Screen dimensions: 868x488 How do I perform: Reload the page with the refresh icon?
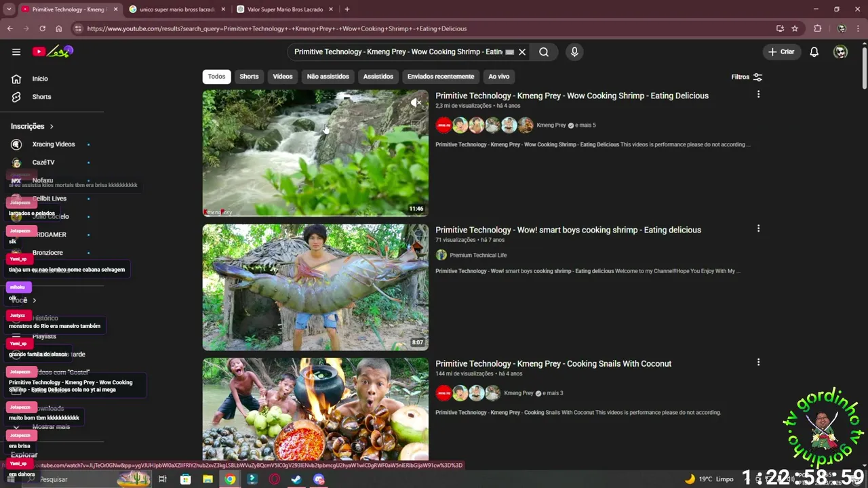click(x=42, y=28)
